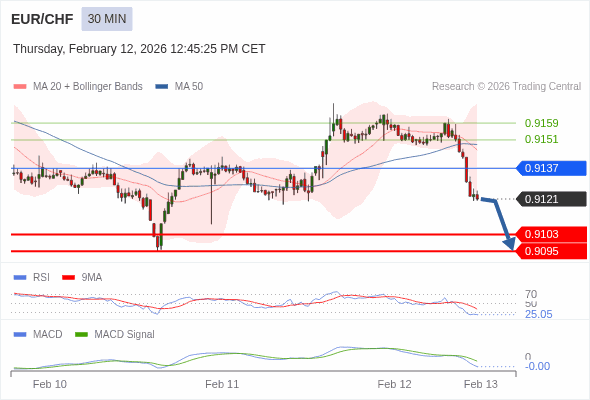The width and height of the screenshot is (590, 400).
Task: Click the Feb 11 date axis label
Action: [222, 384]
